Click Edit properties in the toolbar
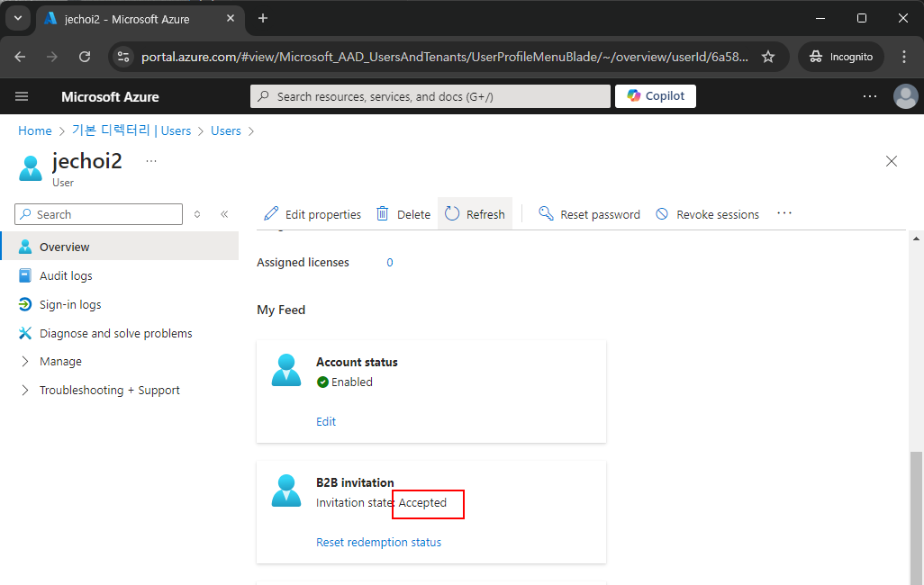 click(x=313, y=214)
